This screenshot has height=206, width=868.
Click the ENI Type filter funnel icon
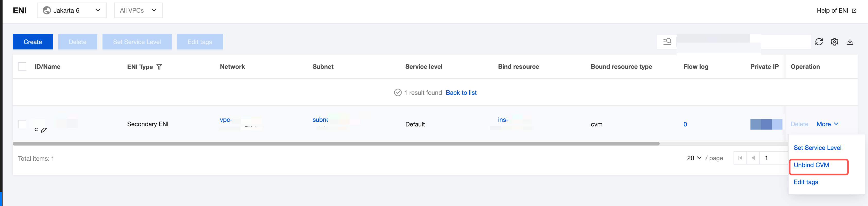point(159,67)
